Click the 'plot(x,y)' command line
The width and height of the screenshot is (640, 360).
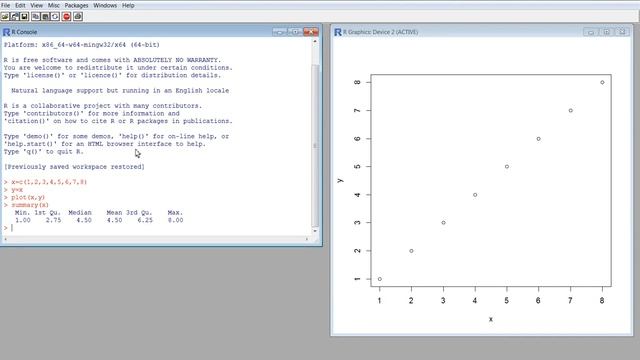pyautogui.click(x=28, y=197)
